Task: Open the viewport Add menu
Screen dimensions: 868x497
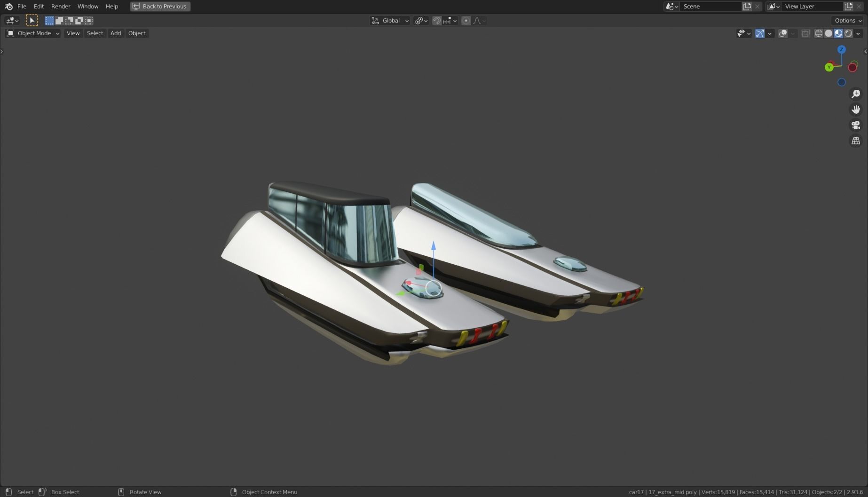Action: pyautogui.click(x=116, y=33)
